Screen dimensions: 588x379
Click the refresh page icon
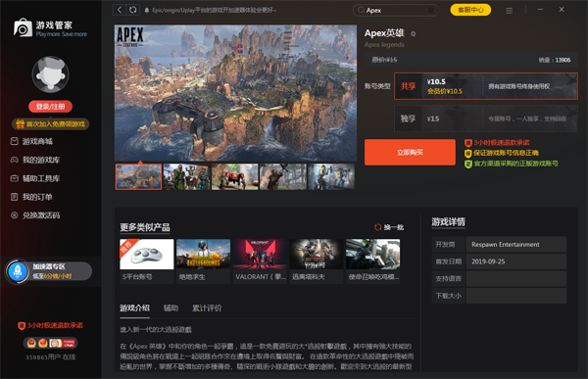click(x=133, y=10)
